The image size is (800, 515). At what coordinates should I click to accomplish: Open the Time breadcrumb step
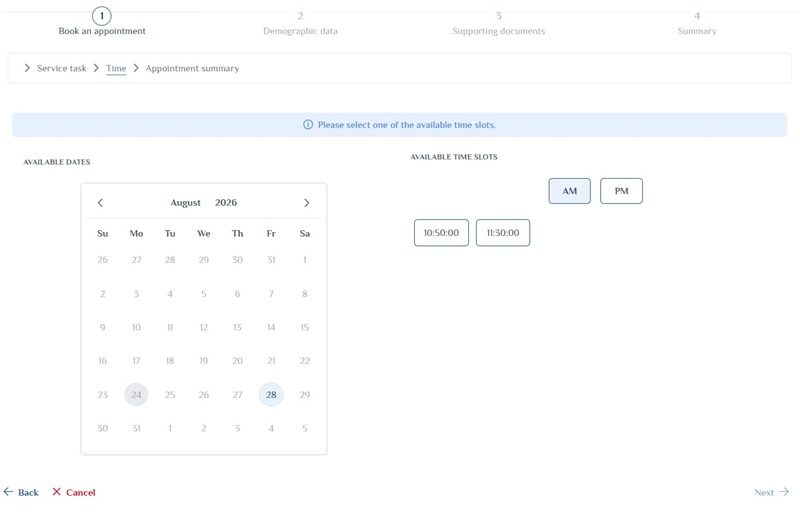point(116,68)
